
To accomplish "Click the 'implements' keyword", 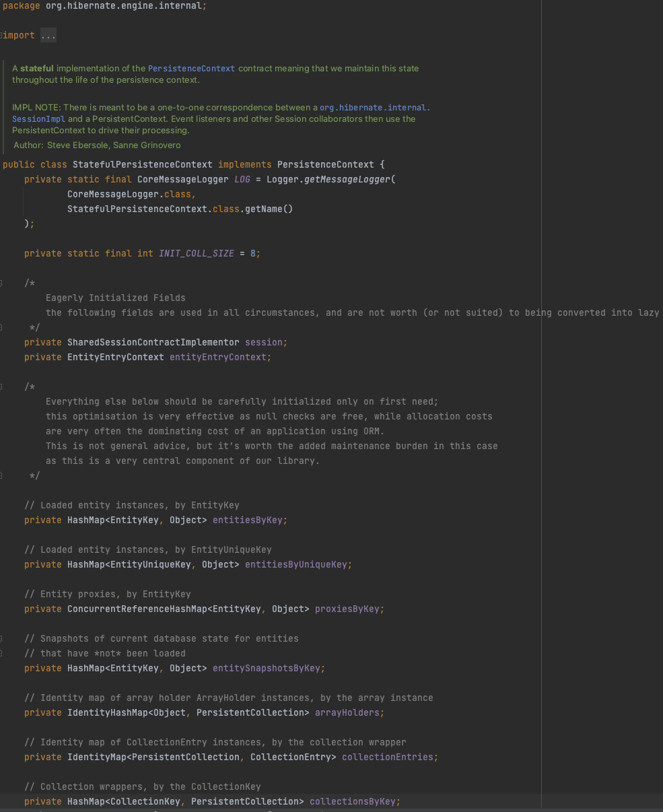I will (245, 165).
